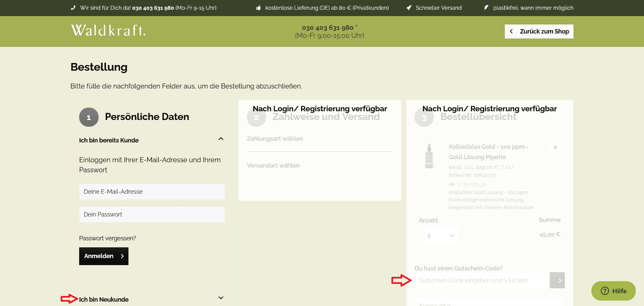
Task: Click the Deine E-Mail-Adresse field
Action: point(152,191)
